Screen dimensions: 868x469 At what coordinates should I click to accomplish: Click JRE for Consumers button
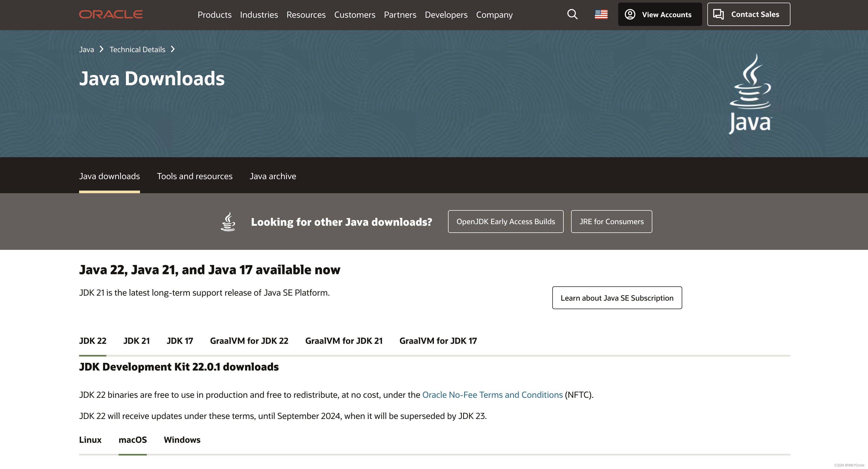[x=611, y=221]
